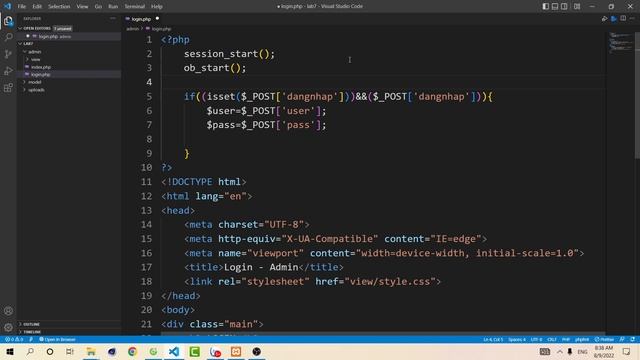
Task: Open the Explorer panel More Actions ellipsis
Action: click(113, 18)
